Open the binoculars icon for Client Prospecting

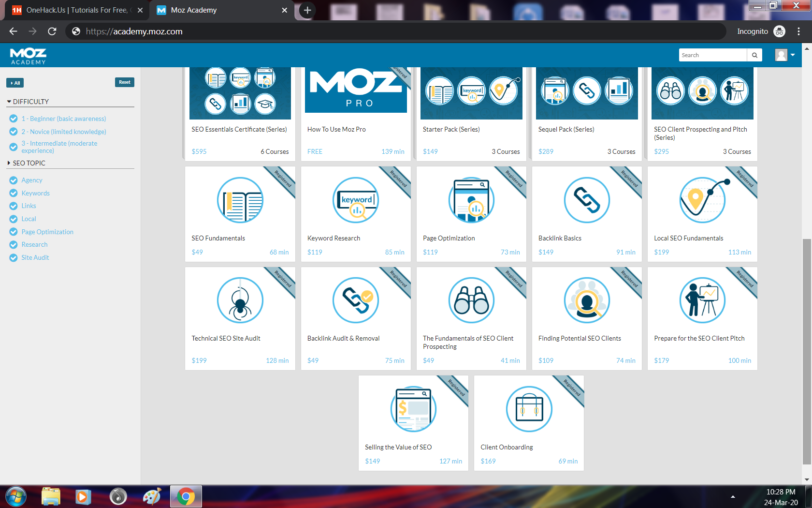point(471,300)
